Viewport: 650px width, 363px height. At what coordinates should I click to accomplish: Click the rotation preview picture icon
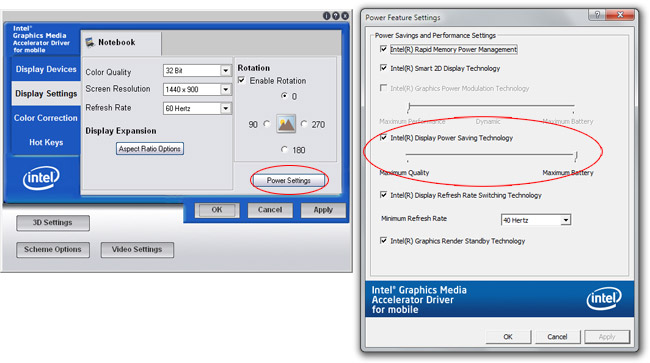click(286, 124)
